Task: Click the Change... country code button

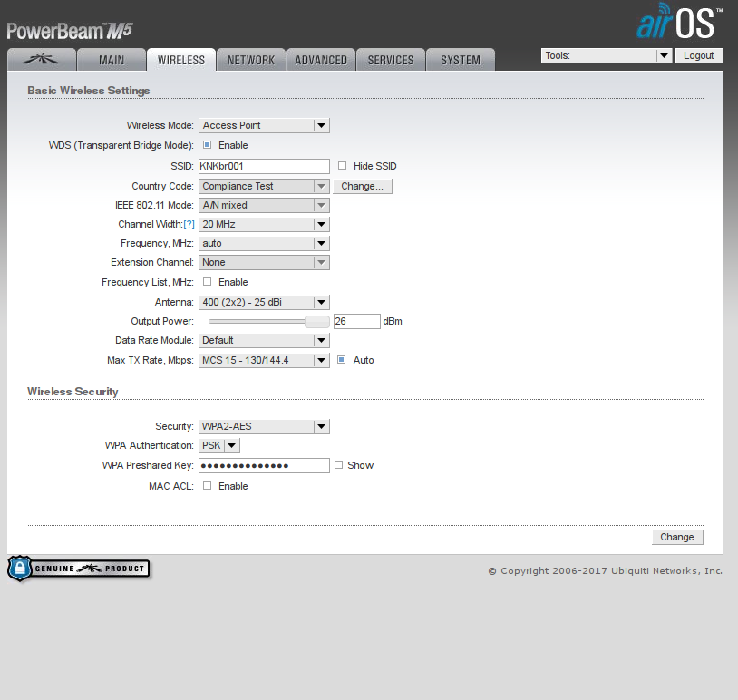Action: [x=363, y=186]
